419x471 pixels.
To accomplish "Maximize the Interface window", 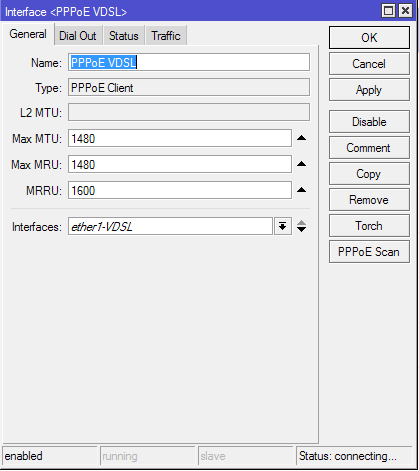I will point(388,11).
